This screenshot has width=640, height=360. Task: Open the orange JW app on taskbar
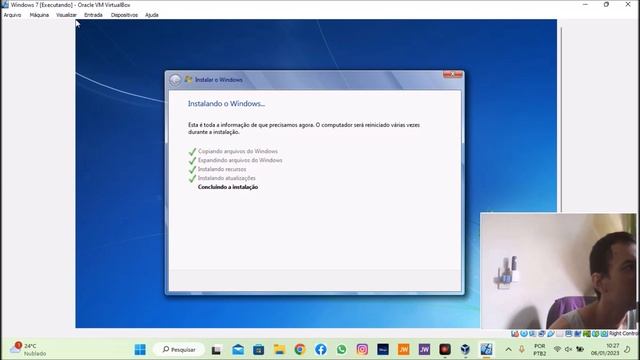pos(404,350)
